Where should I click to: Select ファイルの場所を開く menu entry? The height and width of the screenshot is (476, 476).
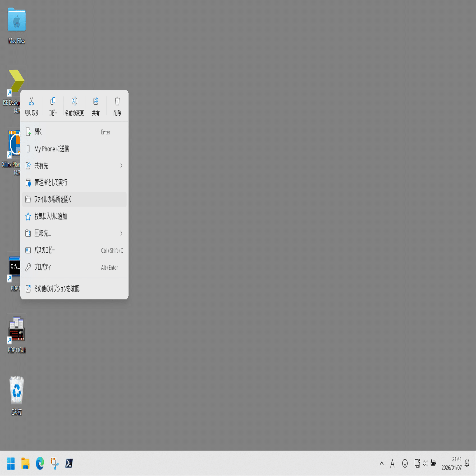click(x=74, y=199)
